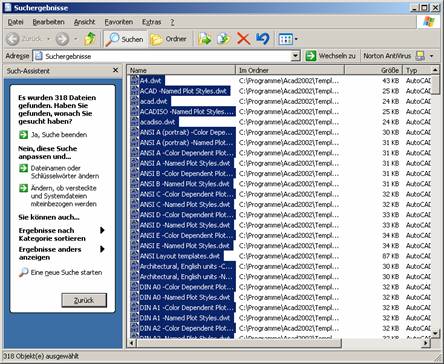This screenshot has width=444, height=364.
Task: Click the DIN A0 -Named Plot Styles icon
Action: pyautogui.click(x=134, y=297)
